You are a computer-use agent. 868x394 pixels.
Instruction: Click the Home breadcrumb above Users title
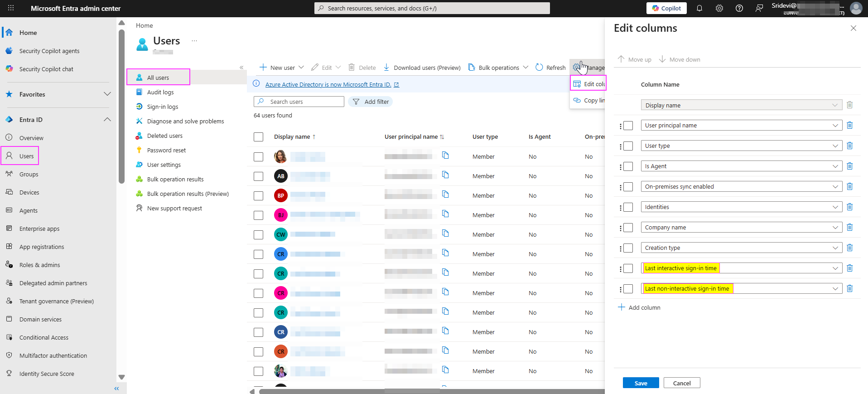tap(145, 25)
